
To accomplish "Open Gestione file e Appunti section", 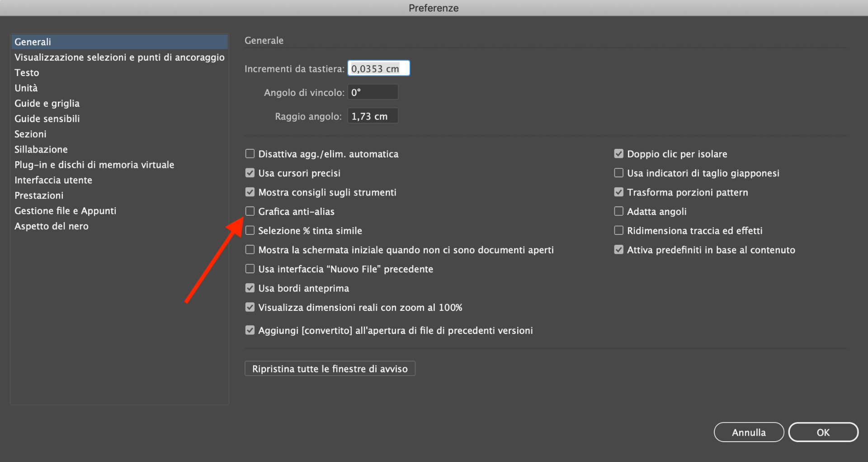I will [119, 211].
